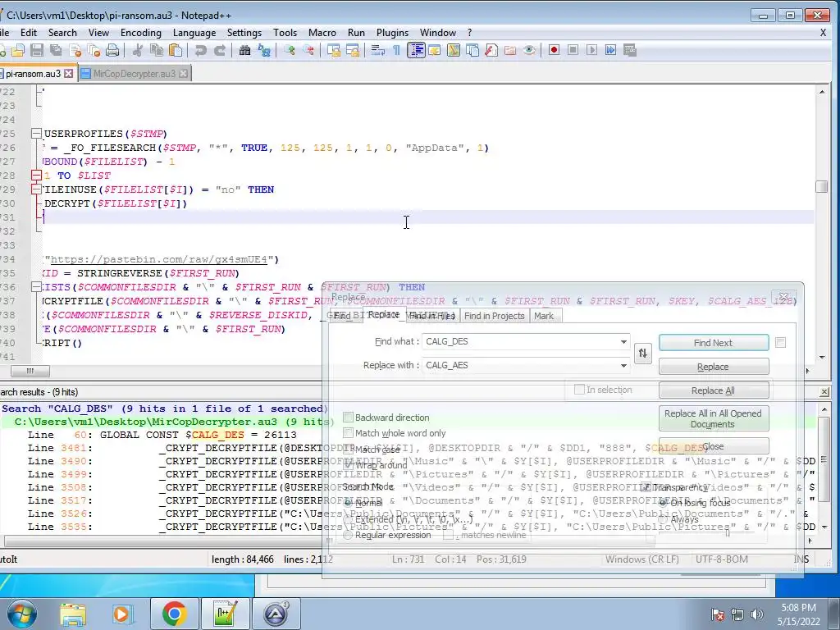Click the Playback macro icon
840x630 pixels.
coord(591,50)
